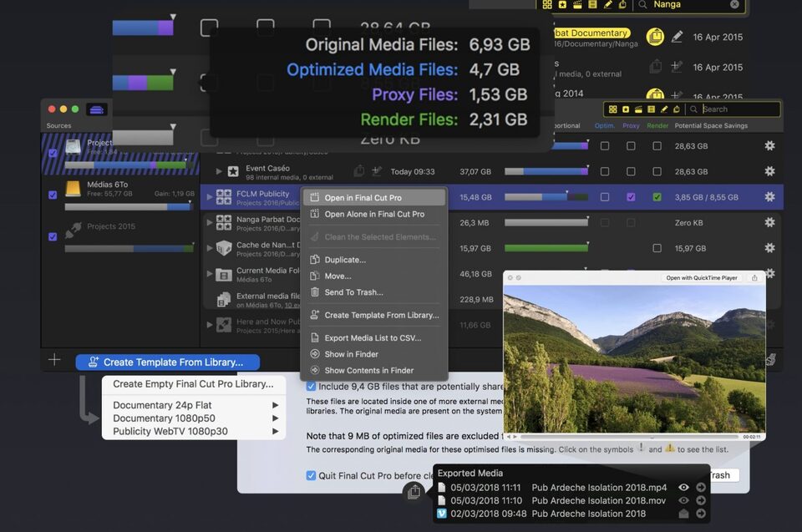This screenshot has width=802, height=532.
Task: Click the arrow icon beside Pub Ardeche mov
Action: 700,500
